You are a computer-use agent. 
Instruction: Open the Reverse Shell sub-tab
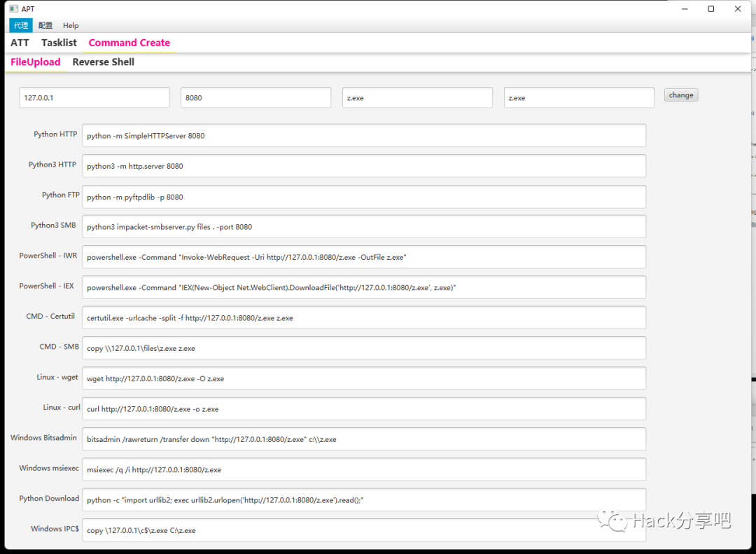coord(103,62)
